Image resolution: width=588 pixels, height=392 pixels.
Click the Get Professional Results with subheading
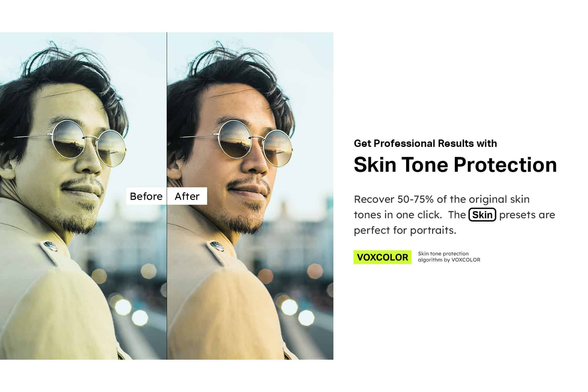tap(425, 143)
